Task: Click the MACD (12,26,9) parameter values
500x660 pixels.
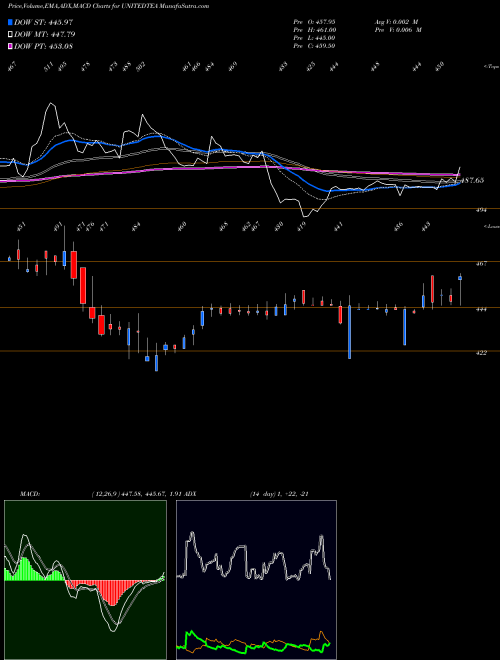Action: [x=136, y=494]
